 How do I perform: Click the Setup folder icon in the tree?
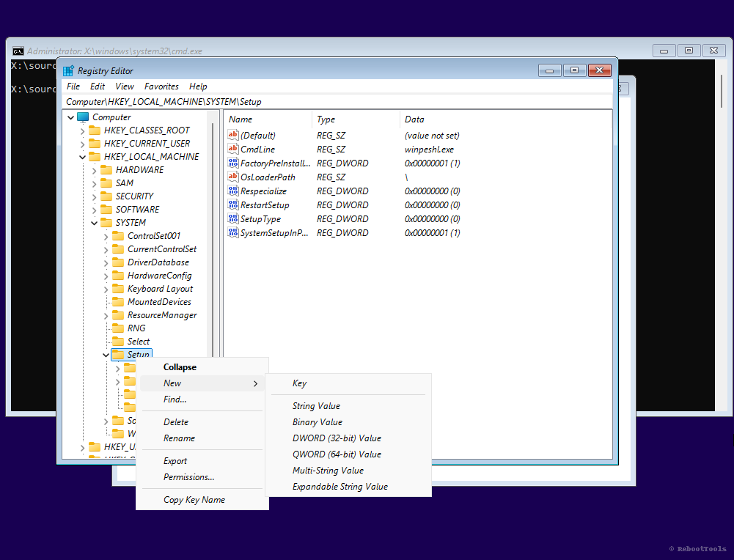118,354
